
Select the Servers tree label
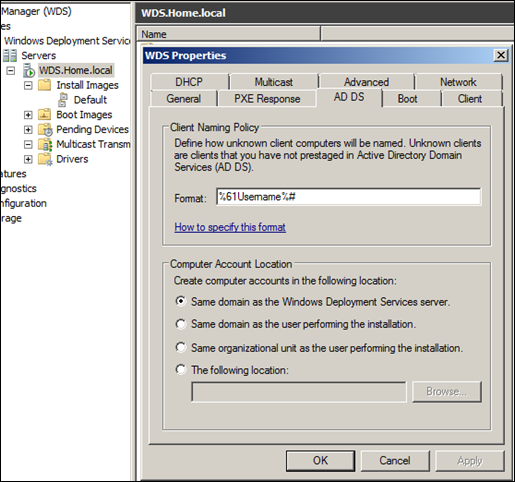[x=39, y=55]
